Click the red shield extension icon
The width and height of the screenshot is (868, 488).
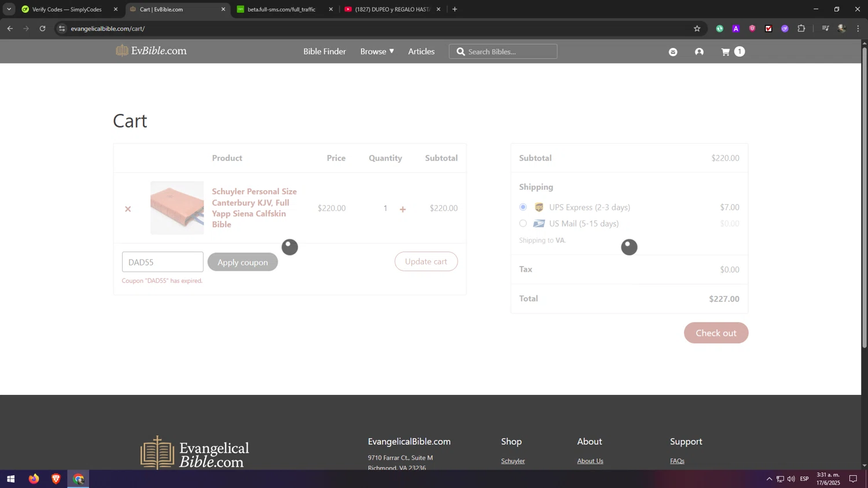(752, 28)
